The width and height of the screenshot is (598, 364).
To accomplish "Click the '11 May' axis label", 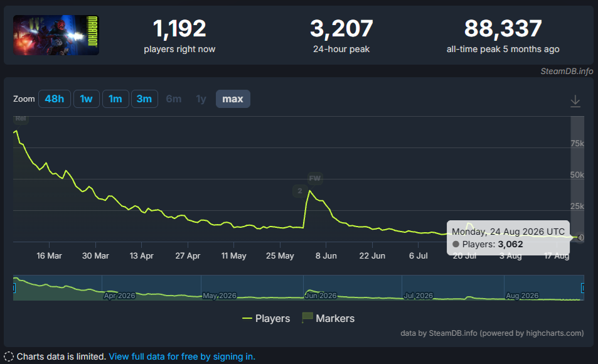I will click(234, 255).
